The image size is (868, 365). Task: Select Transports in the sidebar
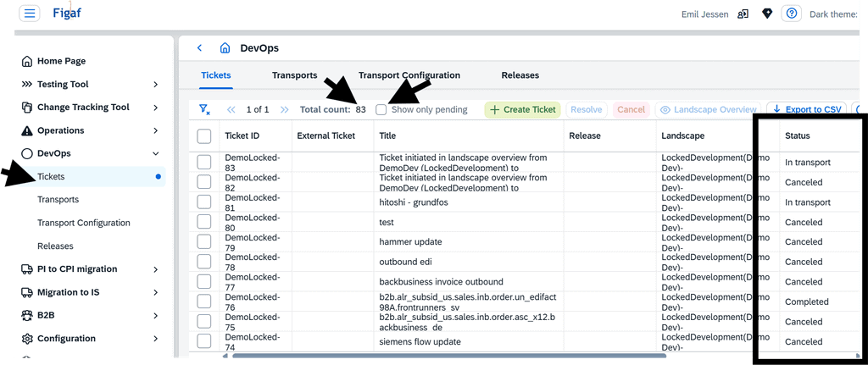58,200
